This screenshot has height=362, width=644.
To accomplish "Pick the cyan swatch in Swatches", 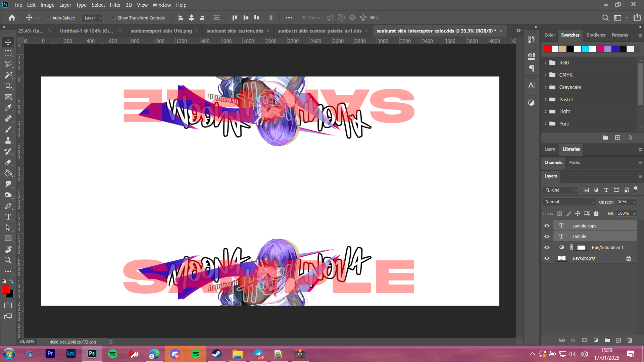I will coord(585,49).
